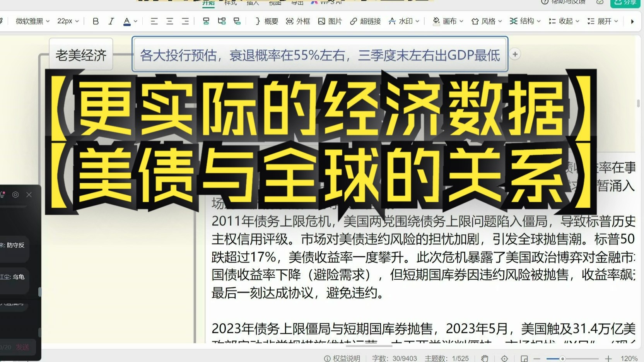644x362 pixels.
Task: Toggle bold formatting
Action: coord(96,21)
